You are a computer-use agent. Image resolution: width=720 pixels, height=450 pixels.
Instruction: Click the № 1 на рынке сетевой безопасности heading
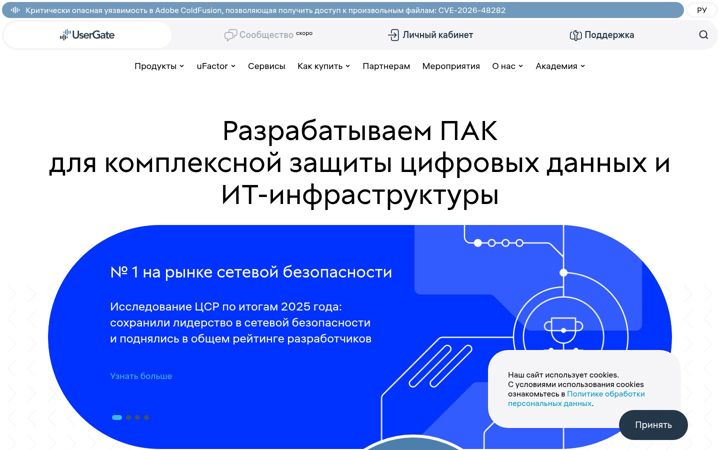point(251,272)
